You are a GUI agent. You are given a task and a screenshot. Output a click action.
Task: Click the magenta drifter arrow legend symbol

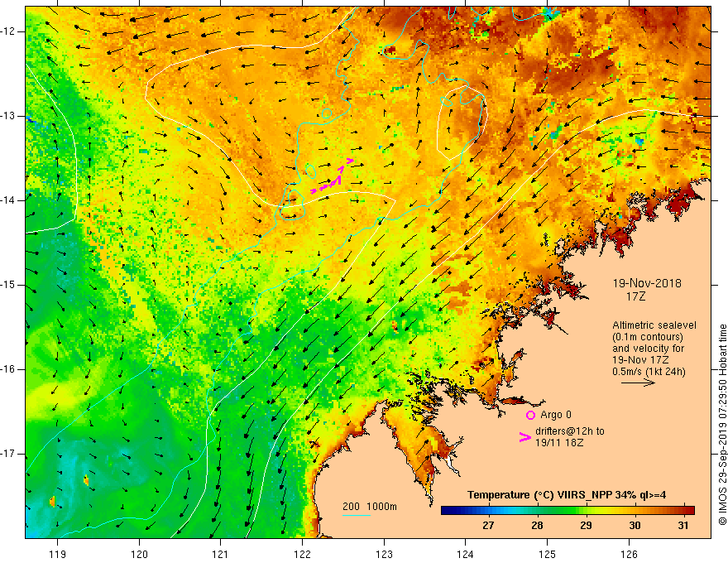click(x=524, y=436)
